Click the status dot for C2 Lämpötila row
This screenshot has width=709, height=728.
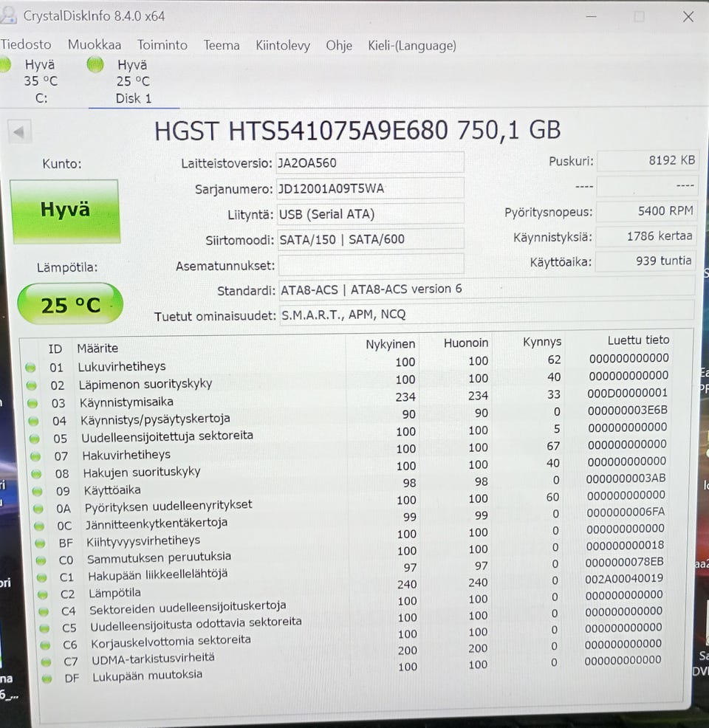pos(43,594)
